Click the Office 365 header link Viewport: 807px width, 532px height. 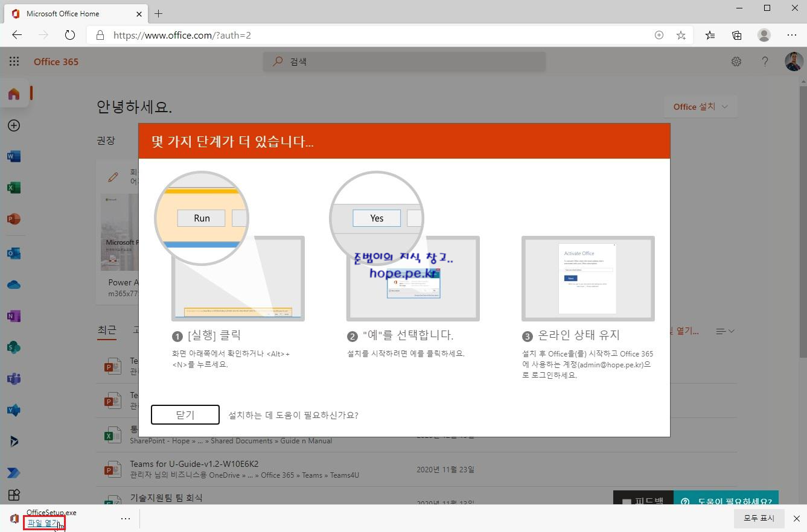click(56, 62)
